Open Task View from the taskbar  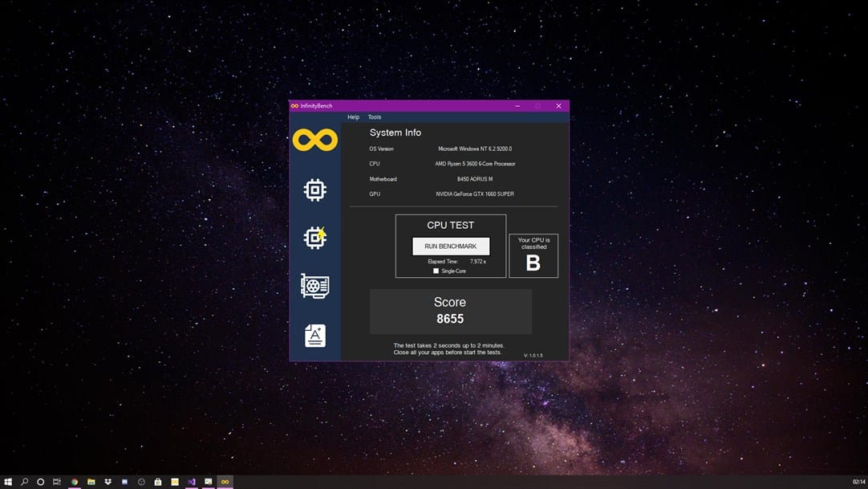(x=57, y=482)
